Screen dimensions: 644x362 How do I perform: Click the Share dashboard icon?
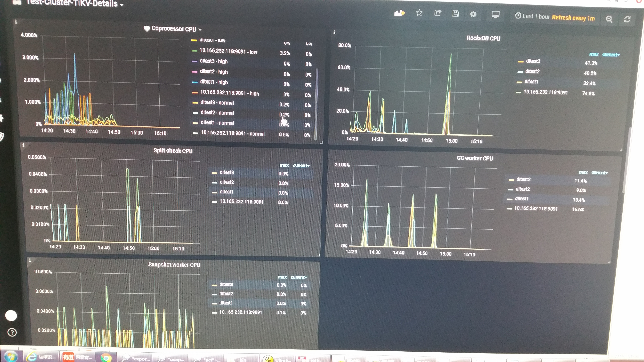[438, 13]
